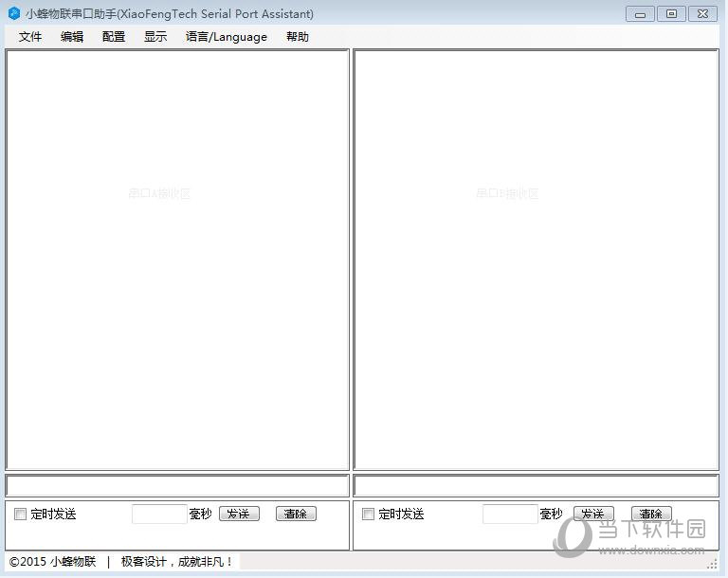Click the right panel 发送 button
Viewport: 728px width, 578px height.
pyautogui.click(x=593, y=514)
